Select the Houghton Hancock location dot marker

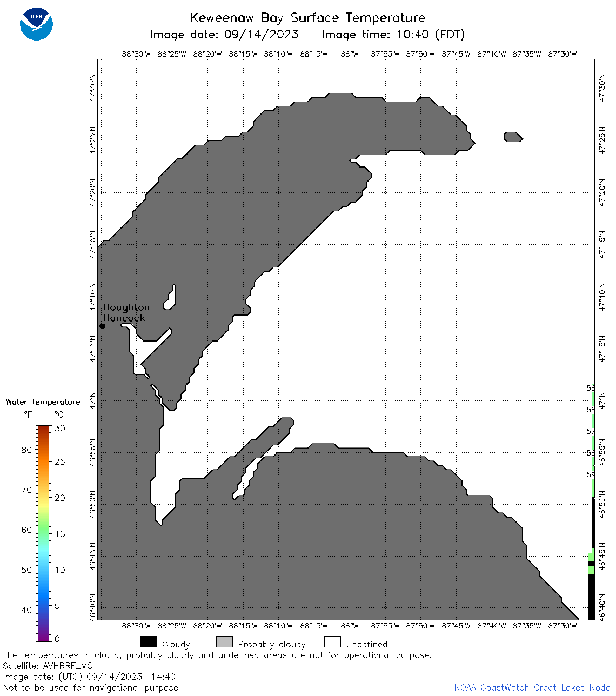click(102, 326)
